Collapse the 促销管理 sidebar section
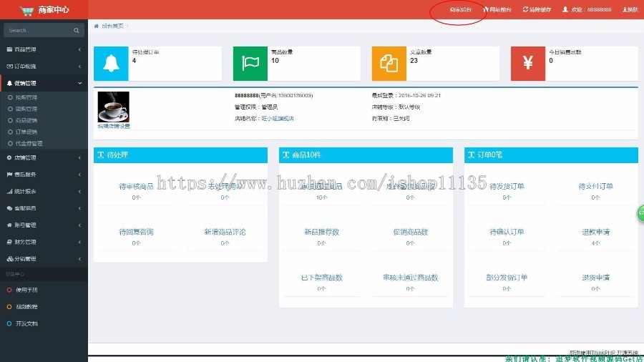Image resolution: width=644 pixels, height=362 pixels. pyautogui.click(x=43, y=83)
